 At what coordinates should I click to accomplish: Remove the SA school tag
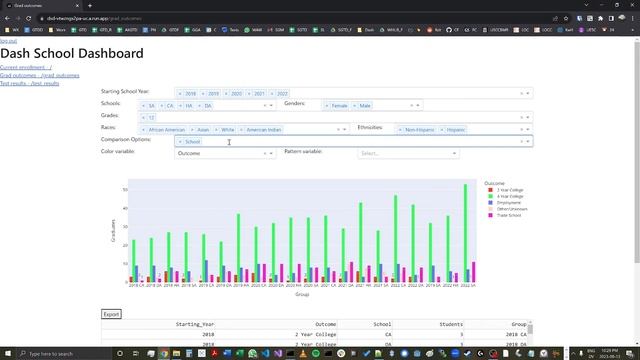[143, 106]
